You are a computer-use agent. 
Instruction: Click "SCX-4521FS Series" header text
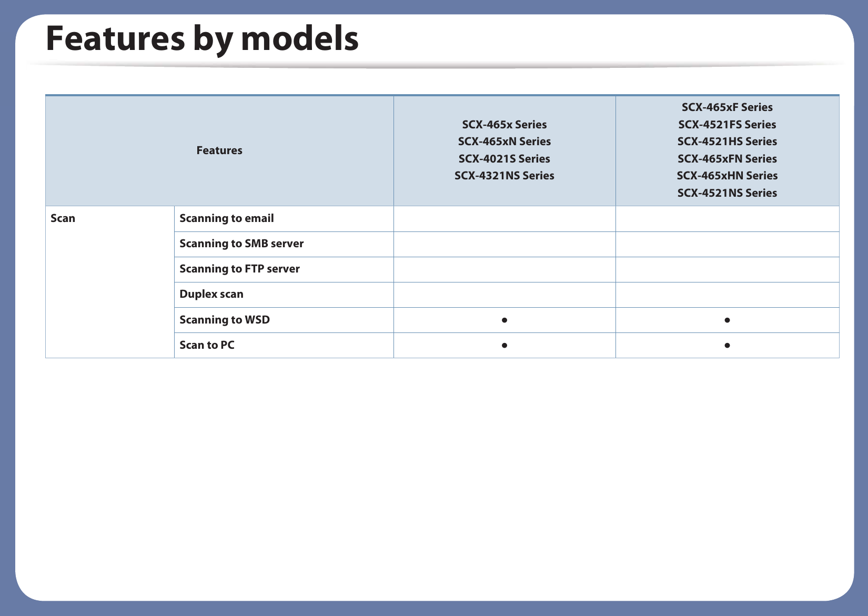(727, 125)
